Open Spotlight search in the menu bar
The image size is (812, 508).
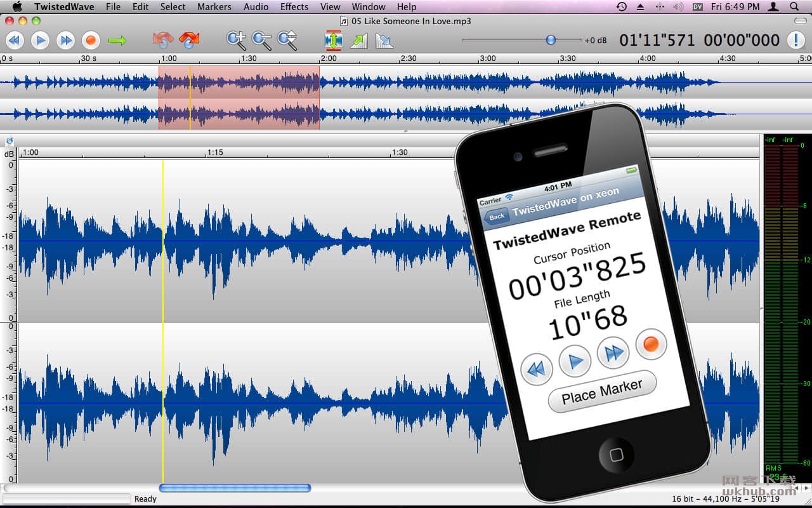(794, 6)
